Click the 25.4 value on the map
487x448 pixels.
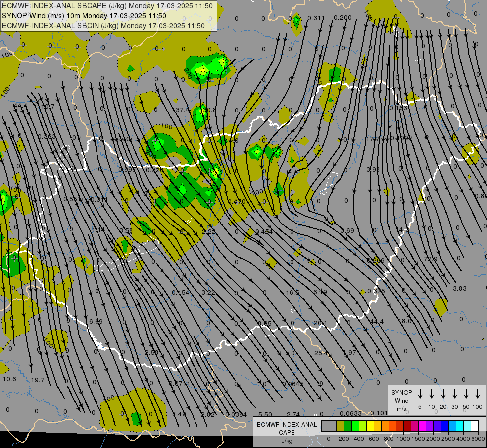(321, 353)
